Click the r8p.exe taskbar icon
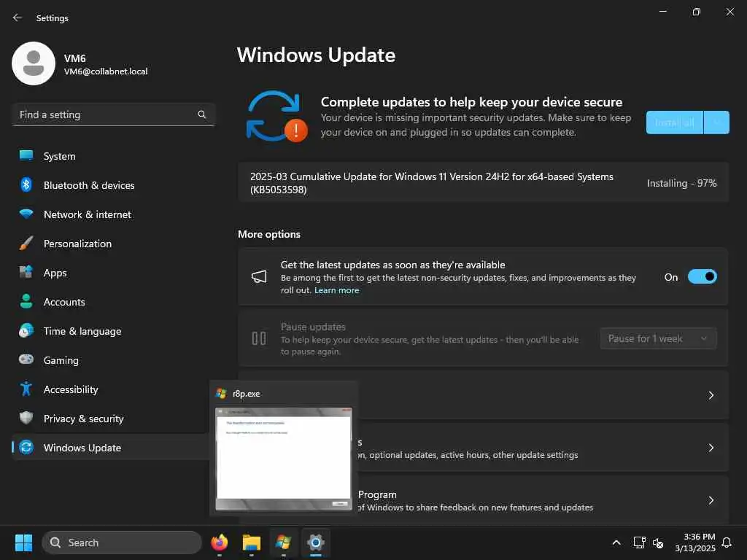This screenshot has width=747, height=560. [x=284, y=542]
